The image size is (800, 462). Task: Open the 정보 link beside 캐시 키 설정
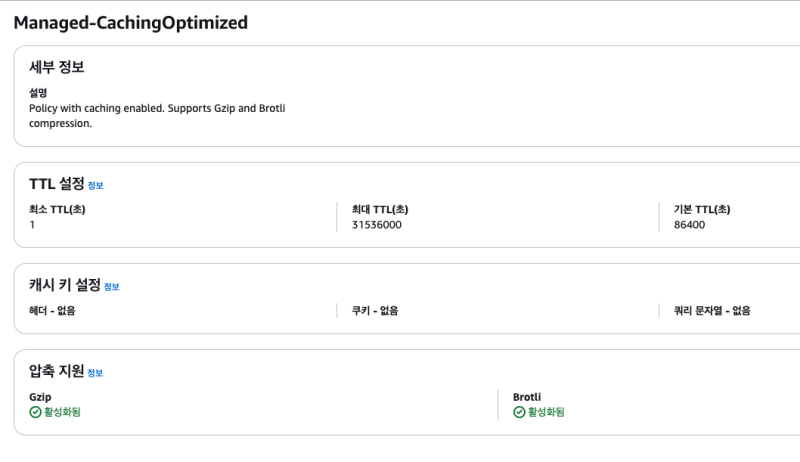(111, 287)
